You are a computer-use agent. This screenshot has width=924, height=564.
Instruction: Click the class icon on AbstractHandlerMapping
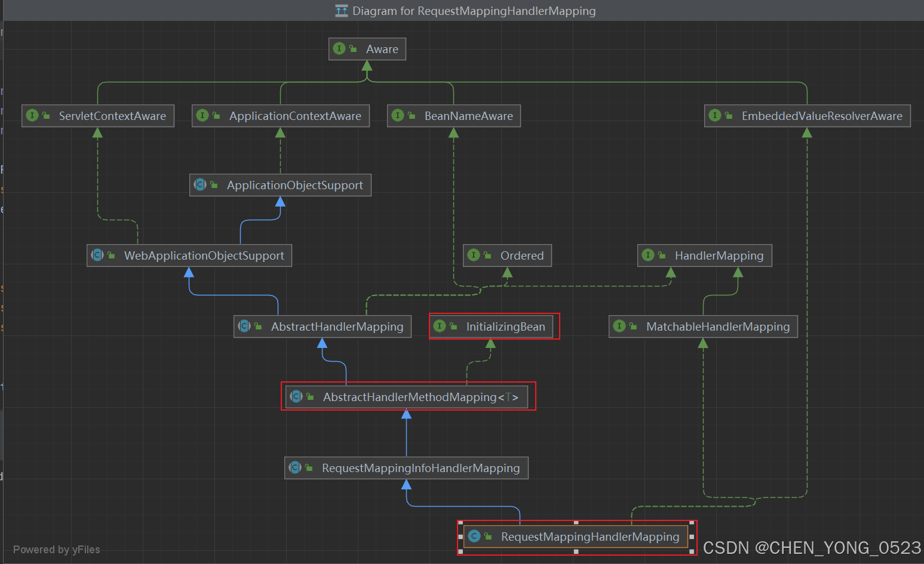click(x=245, y=326)
